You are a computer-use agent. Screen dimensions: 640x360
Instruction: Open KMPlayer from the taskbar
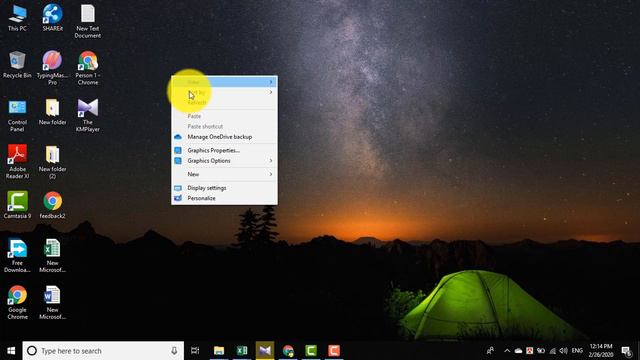tap(265, 351)
